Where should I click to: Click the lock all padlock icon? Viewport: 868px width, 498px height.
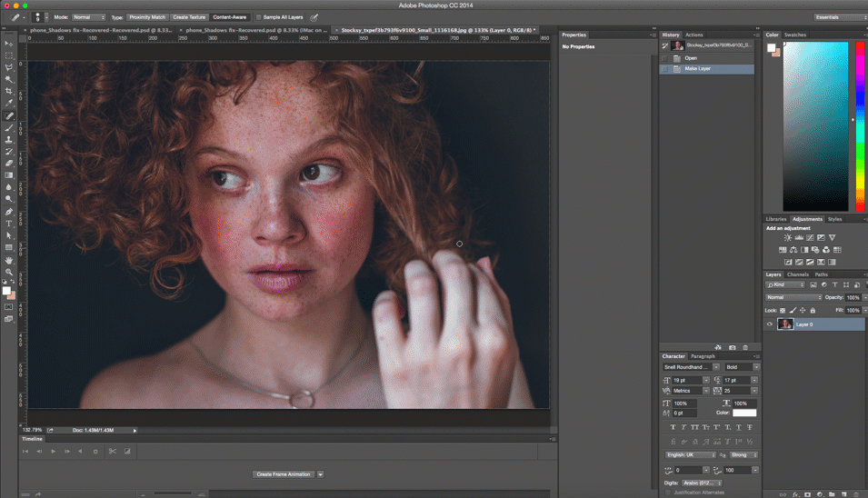point(813,310)
